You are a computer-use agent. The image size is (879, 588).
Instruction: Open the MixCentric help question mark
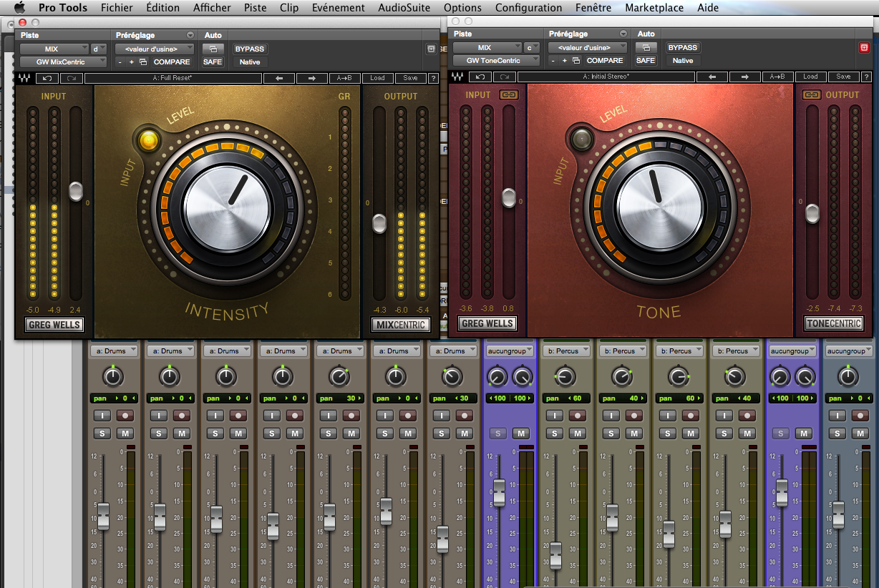pyautogui.click(x=432, y=78)
